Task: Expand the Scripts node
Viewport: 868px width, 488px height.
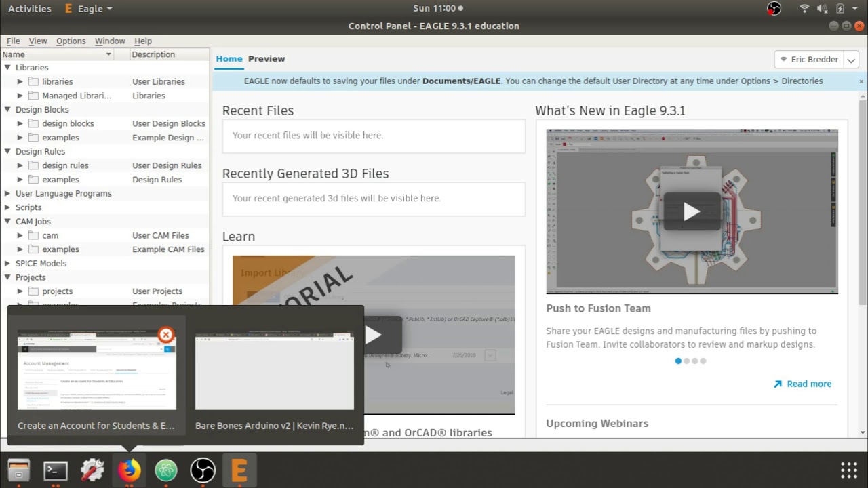Action: click(x=7, y=207)
